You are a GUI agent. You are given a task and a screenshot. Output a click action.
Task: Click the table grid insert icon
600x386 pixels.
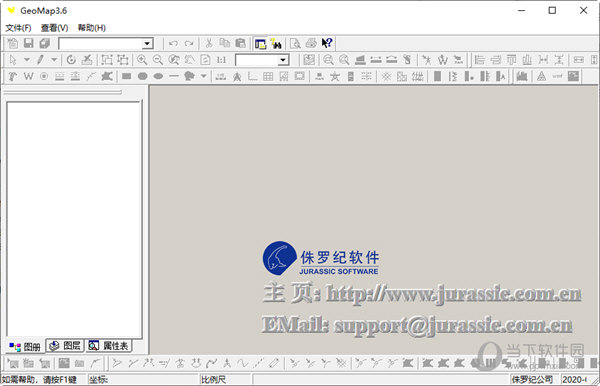click(268, 77)
